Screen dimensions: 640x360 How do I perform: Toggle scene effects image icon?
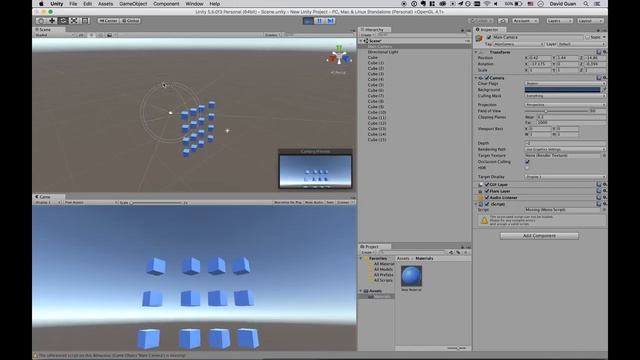(109, 35)
